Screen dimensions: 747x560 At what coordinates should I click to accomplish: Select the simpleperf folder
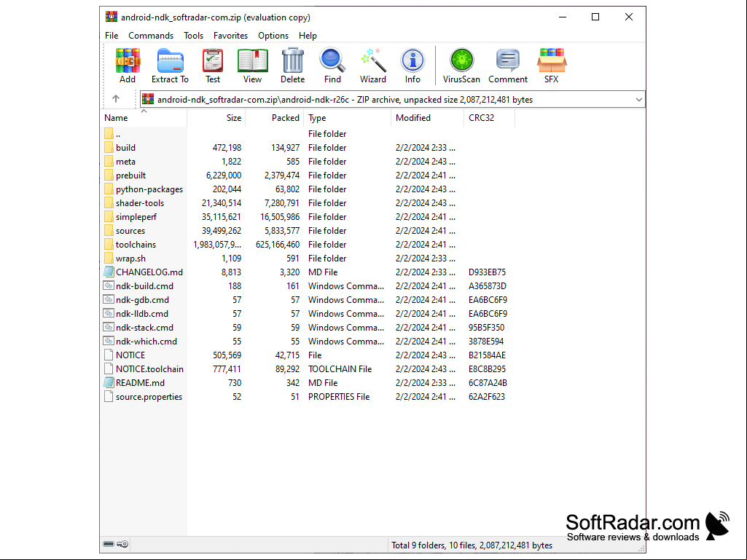point(136,217)
